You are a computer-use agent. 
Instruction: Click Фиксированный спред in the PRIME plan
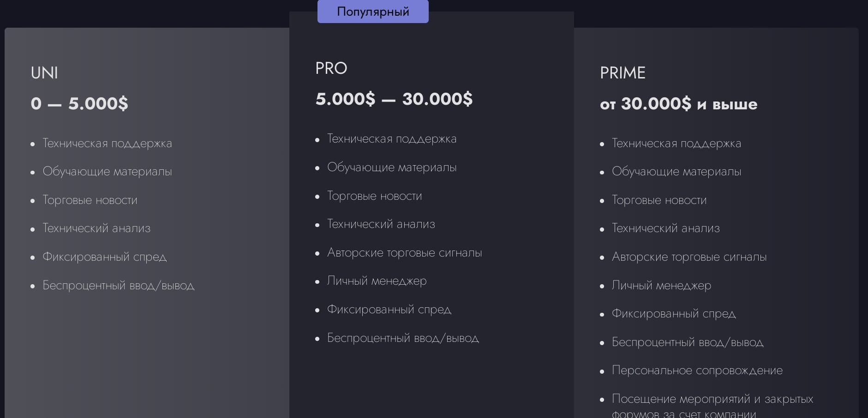(x=674, y=314)
